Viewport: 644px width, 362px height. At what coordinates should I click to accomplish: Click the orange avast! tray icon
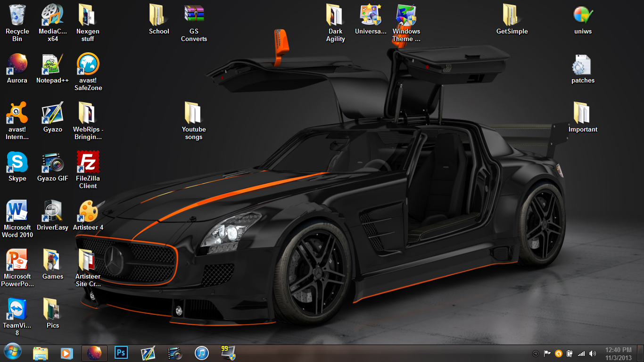coord(559,354)
